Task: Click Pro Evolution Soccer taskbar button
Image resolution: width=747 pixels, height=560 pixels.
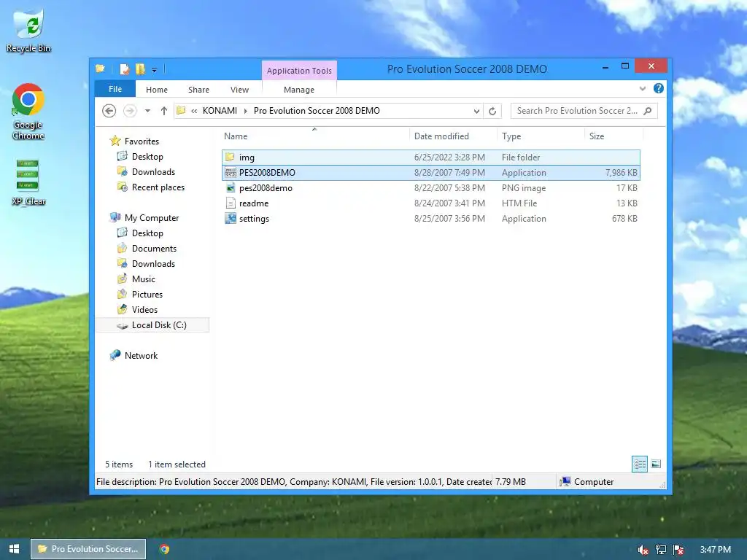Action: point(88,549)
